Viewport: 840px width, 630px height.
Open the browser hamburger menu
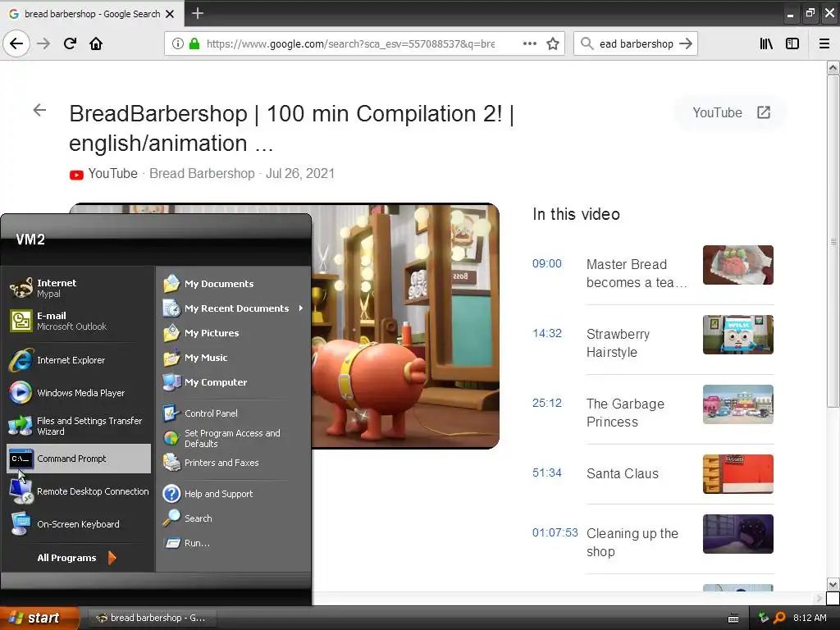824,43
